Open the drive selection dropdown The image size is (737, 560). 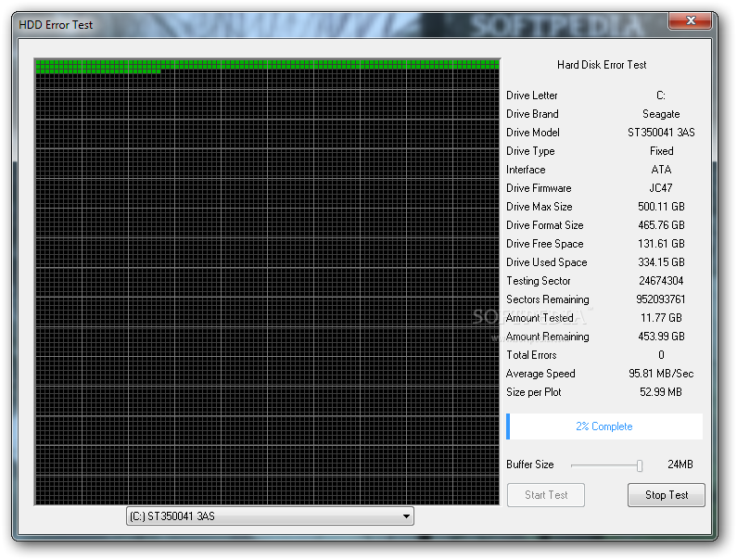(x=270, y=516)
